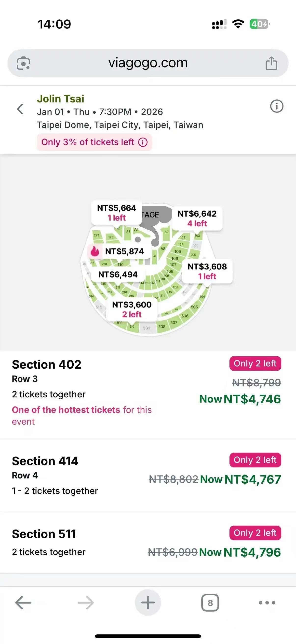Select section 505 on the seat map
Screen dimensions: 296x644
(194, 307)
